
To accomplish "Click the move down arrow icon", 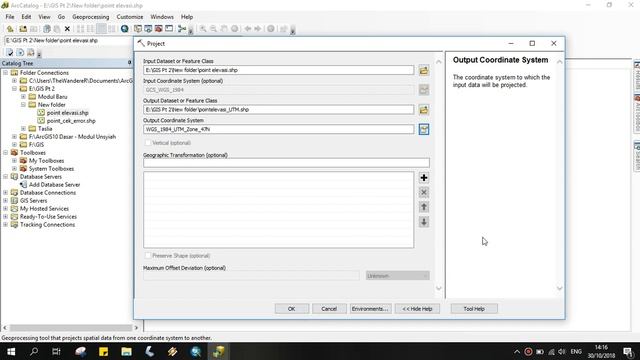I will (x=424, y=222).
